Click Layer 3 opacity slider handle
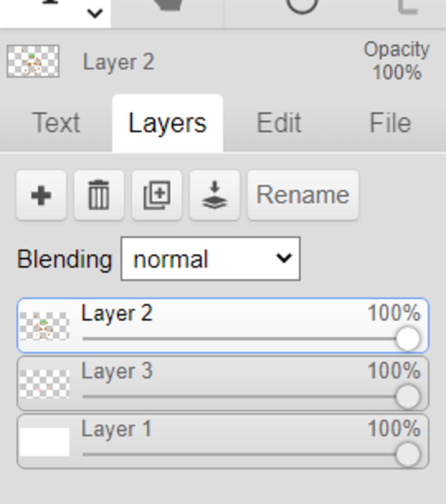Screen dimensions: 446x504 [408, 397]
